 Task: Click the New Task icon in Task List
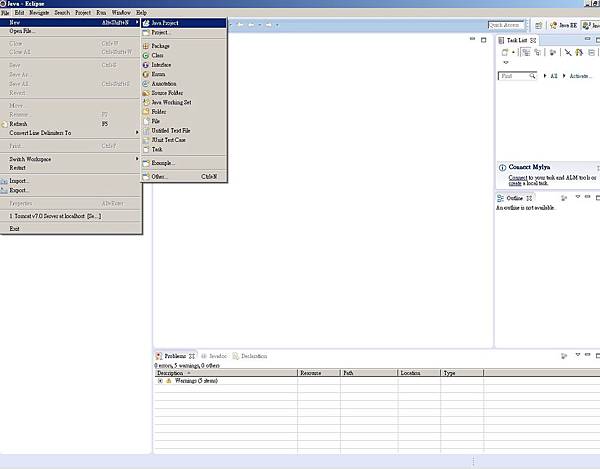tap(504, 52)
